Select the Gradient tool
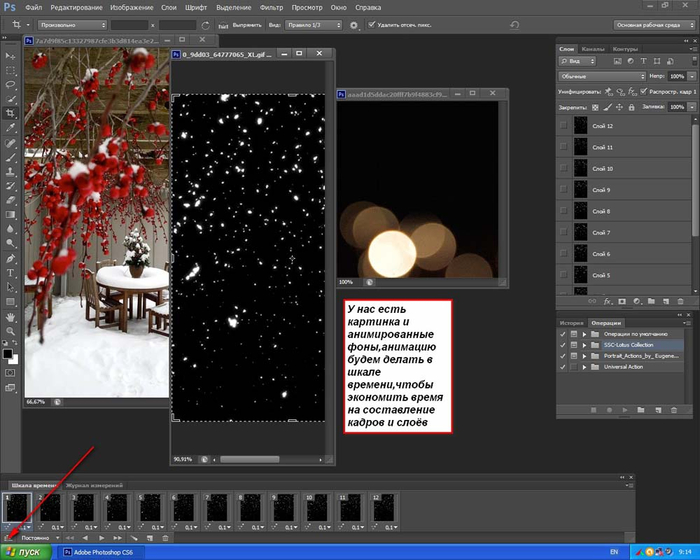 (10, 214)
